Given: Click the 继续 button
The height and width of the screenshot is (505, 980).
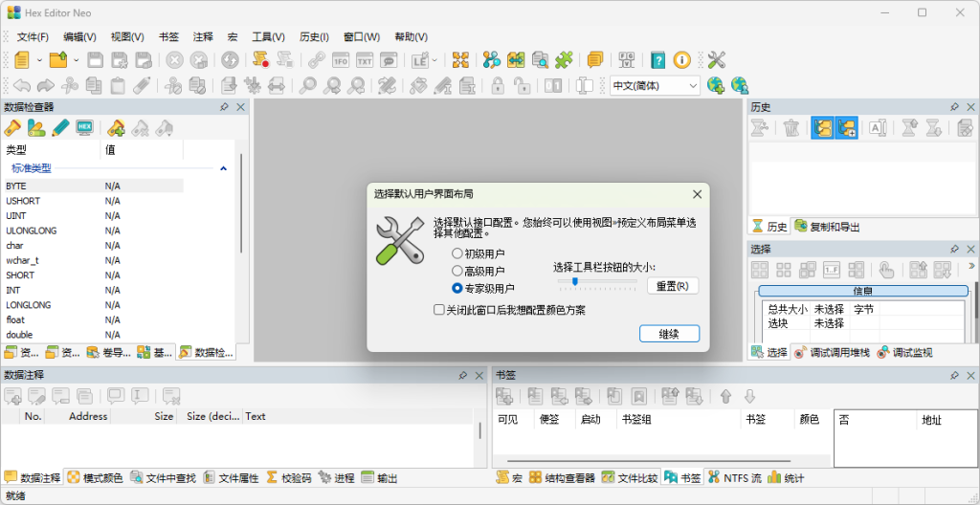Looking at the screenshot, I should [x=669, y=334].
